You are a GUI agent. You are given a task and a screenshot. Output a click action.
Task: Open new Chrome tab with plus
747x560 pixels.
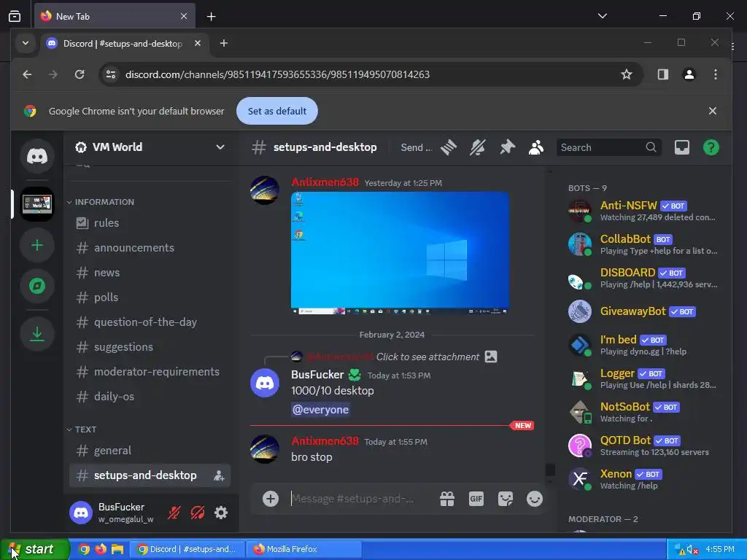(x=223, y=43)
